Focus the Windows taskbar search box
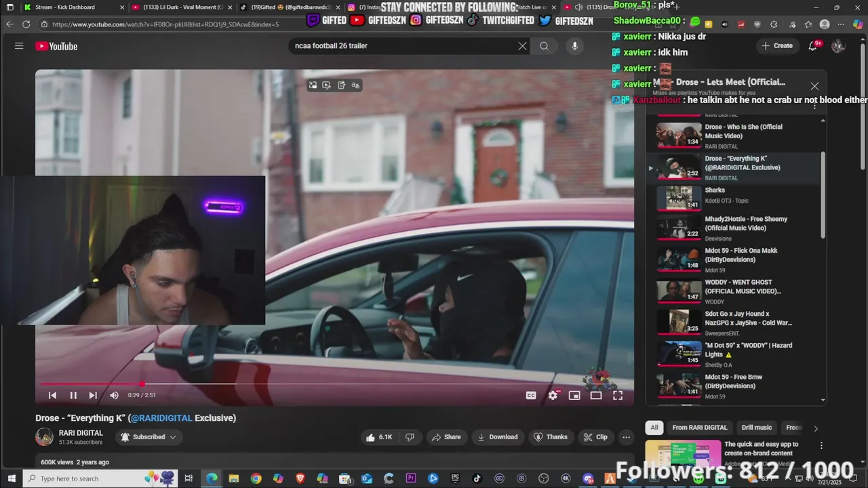The width and height of the screenshot is (868, 488). coord(100,479)
